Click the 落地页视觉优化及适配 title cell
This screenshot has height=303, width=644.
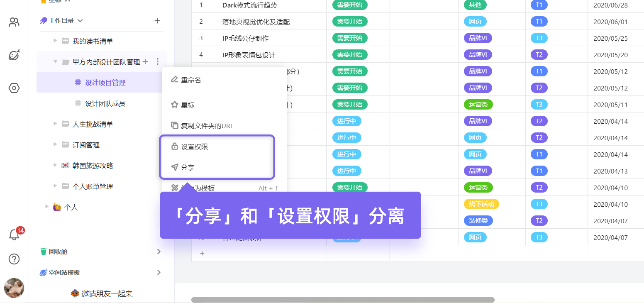(256, 22)
